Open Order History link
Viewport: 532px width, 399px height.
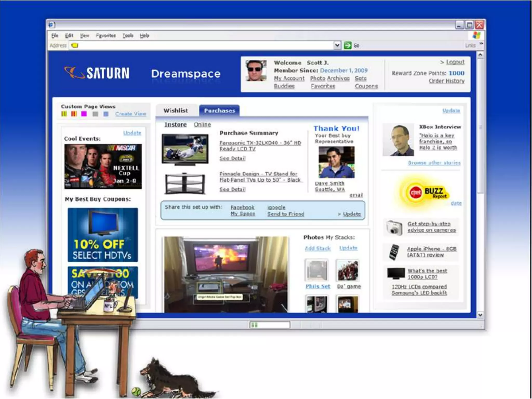(x=447, y=81)
